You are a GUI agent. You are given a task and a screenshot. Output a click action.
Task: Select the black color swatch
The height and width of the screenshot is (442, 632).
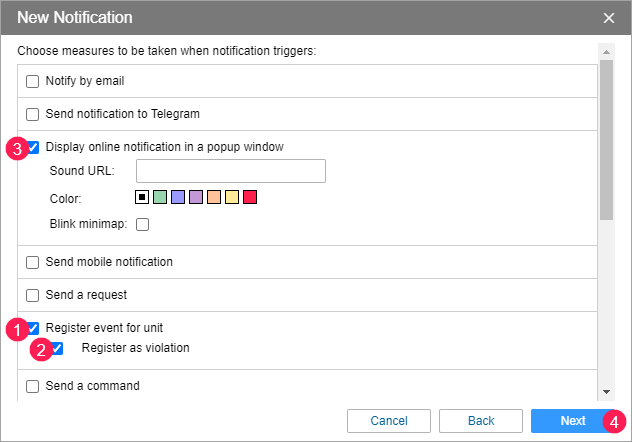pyautogui.click(x=142, y=198)
